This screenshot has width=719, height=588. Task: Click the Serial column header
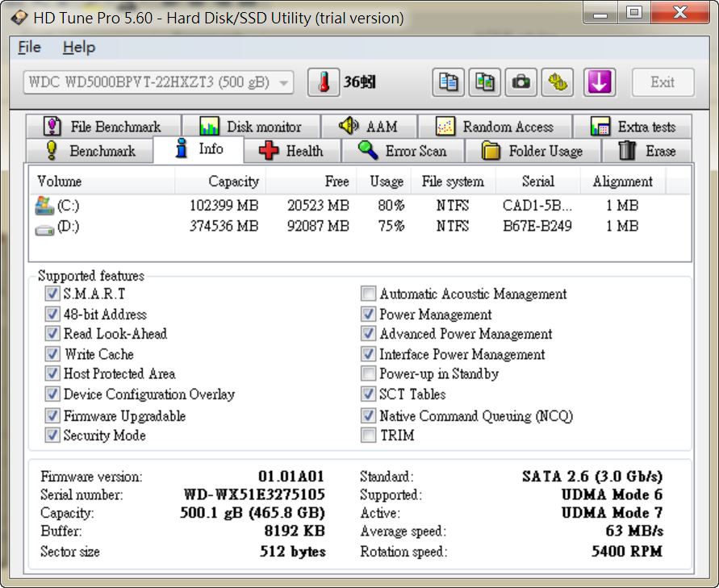tap(538, 181)
